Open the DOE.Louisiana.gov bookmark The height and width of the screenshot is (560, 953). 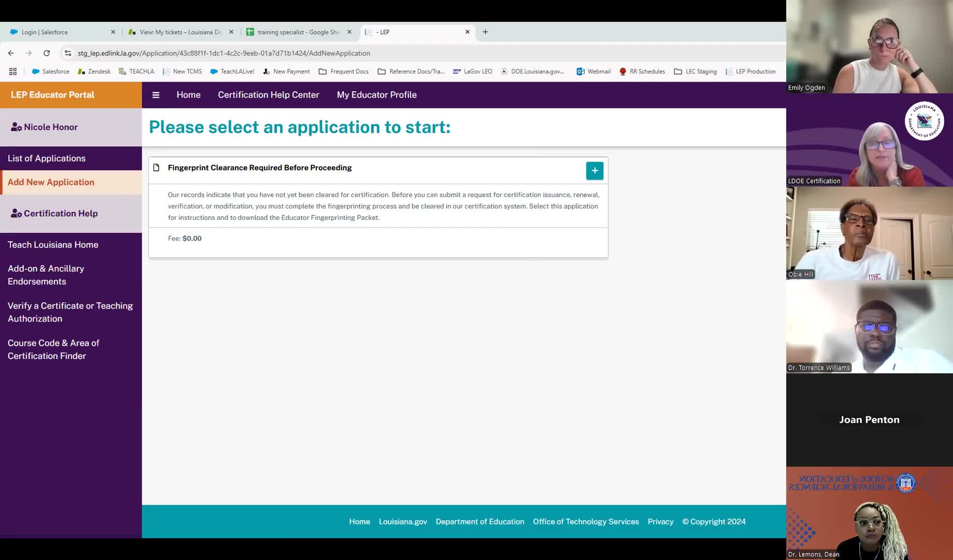[x=532, y=72]
